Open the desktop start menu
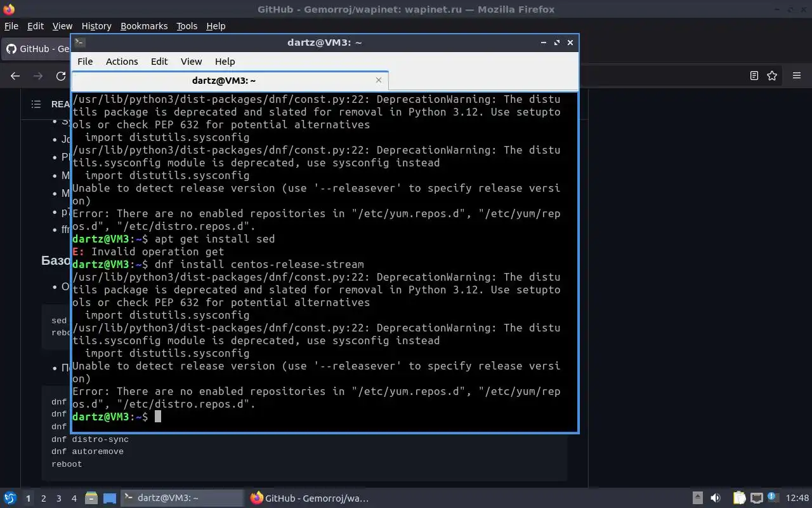Viewport: 812px width, 508px height. (10, 498)
